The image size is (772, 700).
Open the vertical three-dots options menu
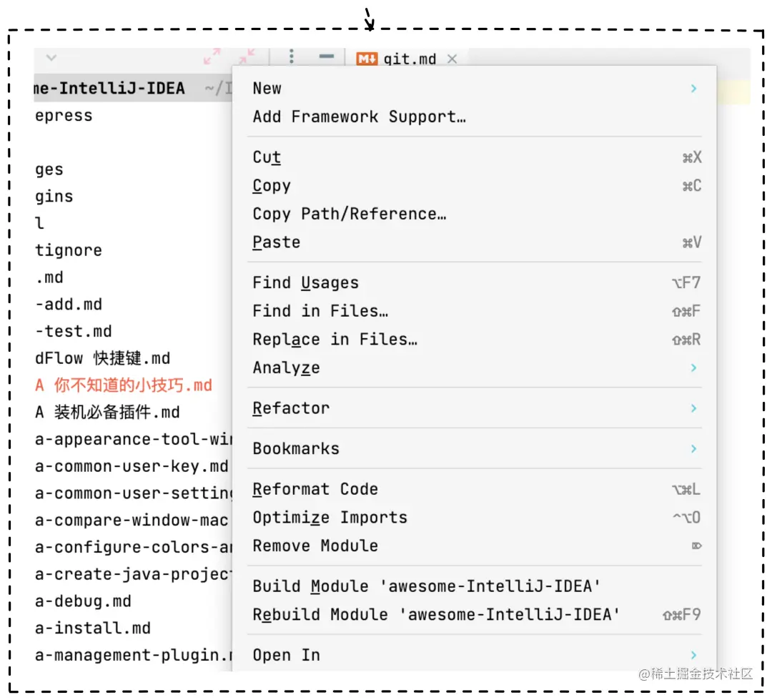pos(292,56)
